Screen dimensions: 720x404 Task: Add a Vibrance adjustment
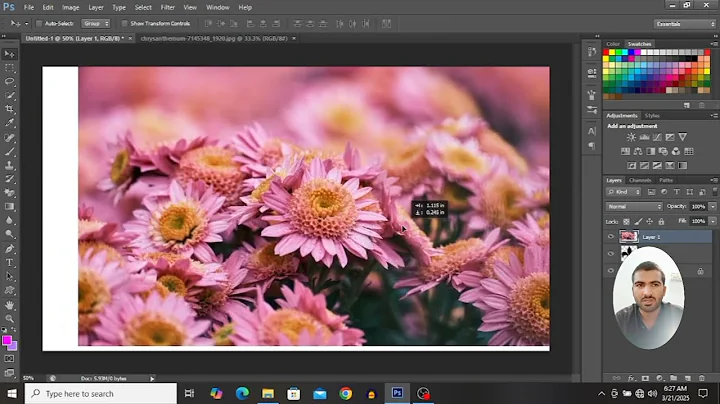[683, 137]
